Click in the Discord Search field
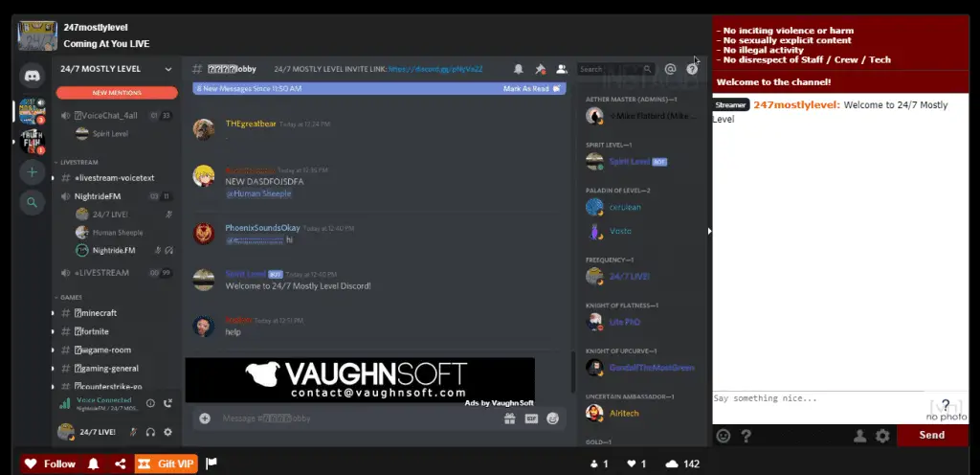Image resolution: width=980 pixels, height=475 pixels. [615, 69]
